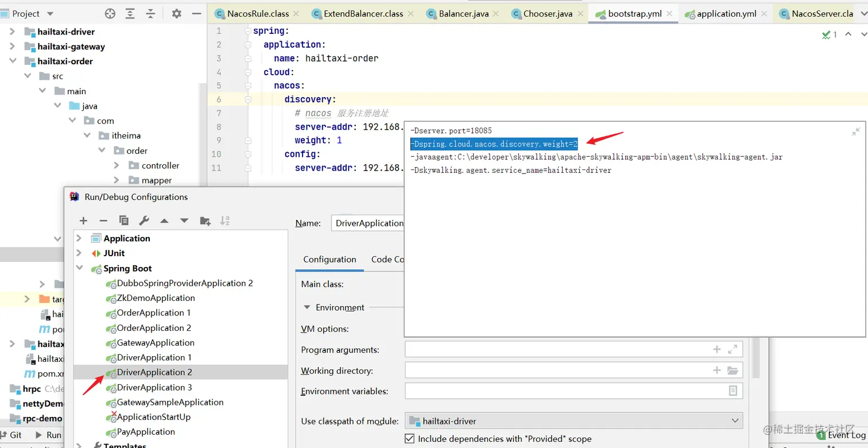This screenshot has width=868, height=448.
Task: Select GatewayApplication configuration
Action: 156,343
